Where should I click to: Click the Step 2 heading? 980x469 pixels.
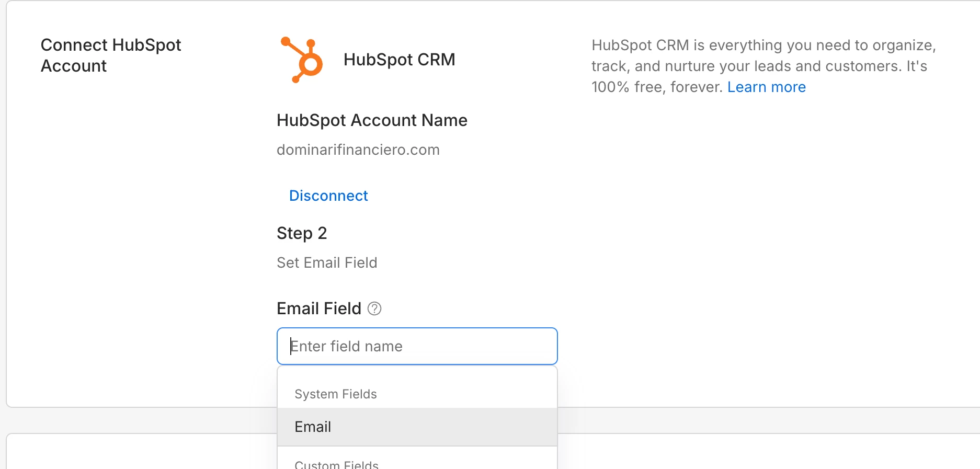pyautogui.click(x=302, y=233)
